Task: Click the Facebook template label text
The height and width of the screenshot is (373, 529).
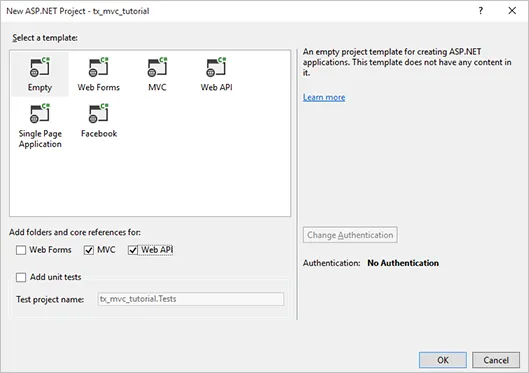Action: click(x=99, y=134)
